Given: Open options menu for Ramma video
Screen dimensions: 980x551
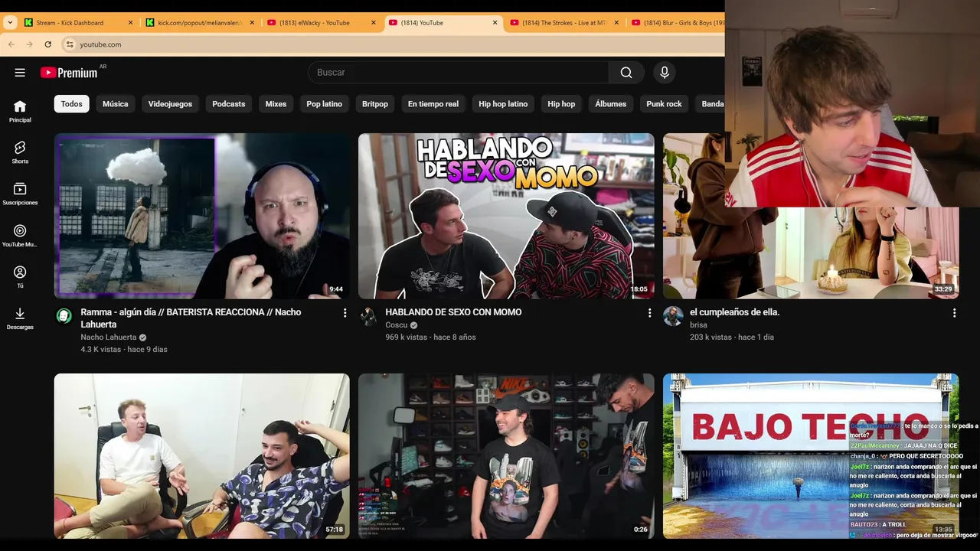Looking at the screenshot, I should [345, 313].
